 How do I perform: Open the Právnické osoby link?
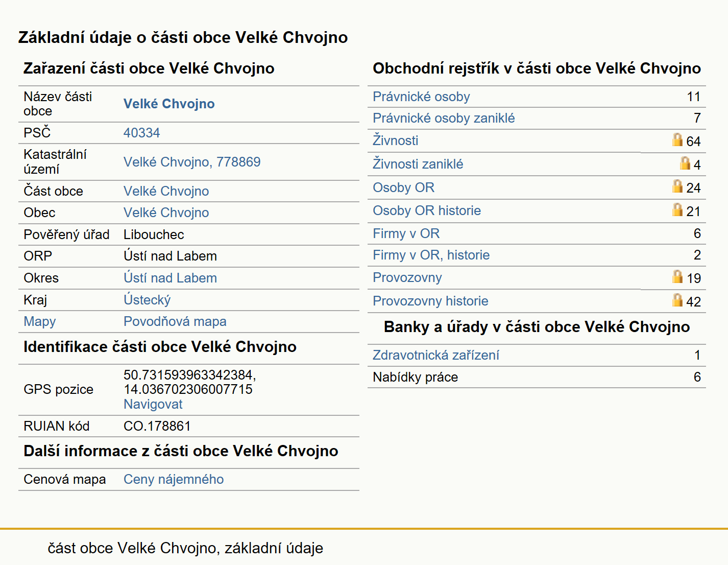point(421,97)
